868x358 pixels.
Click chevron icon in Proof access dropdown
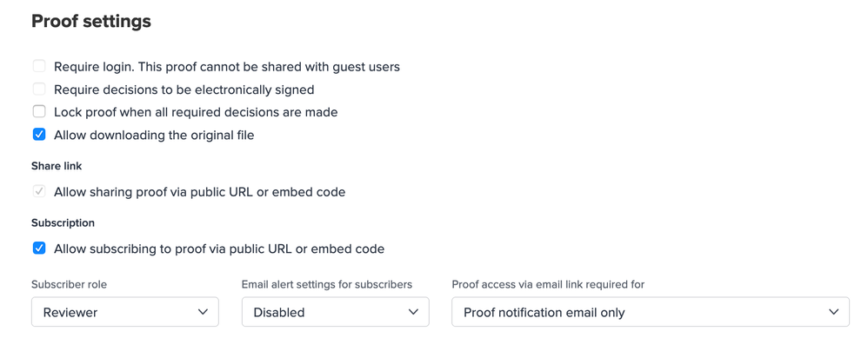tap(833, 312)
